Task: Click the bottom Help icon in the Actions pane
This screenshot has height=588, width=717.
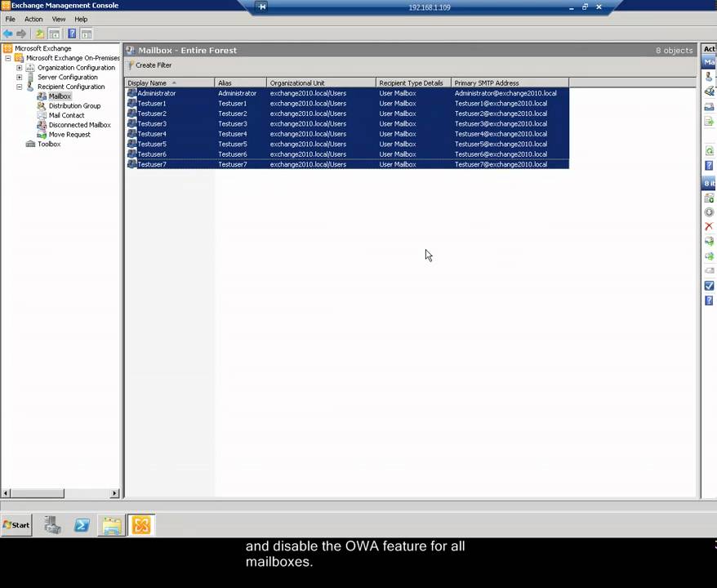Action: click(x=709, y=301)
